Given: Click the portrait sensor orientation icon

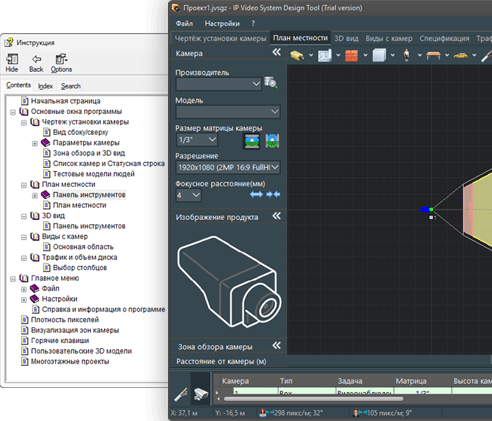Looking at the screenshot, I should pyautogui.click(x=272, y=141).
